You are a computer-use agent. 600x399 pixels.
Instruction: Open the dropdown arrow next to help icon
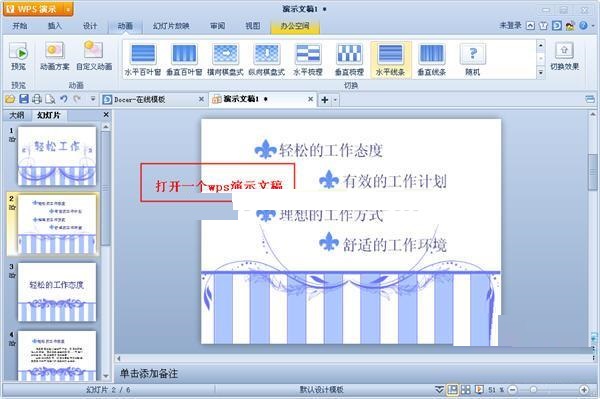(x=593, y=26)
